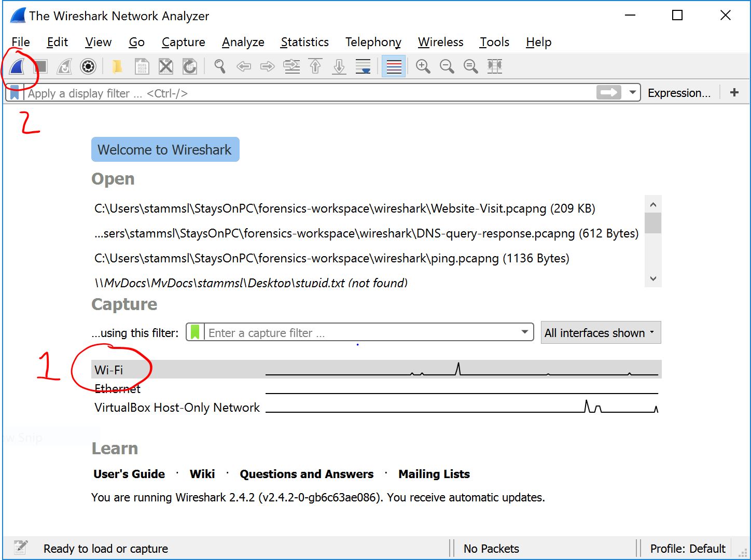This screenshot has width=751, height=560.
Task: Select the Wi-Fi interface
Action: coord(376,370)
